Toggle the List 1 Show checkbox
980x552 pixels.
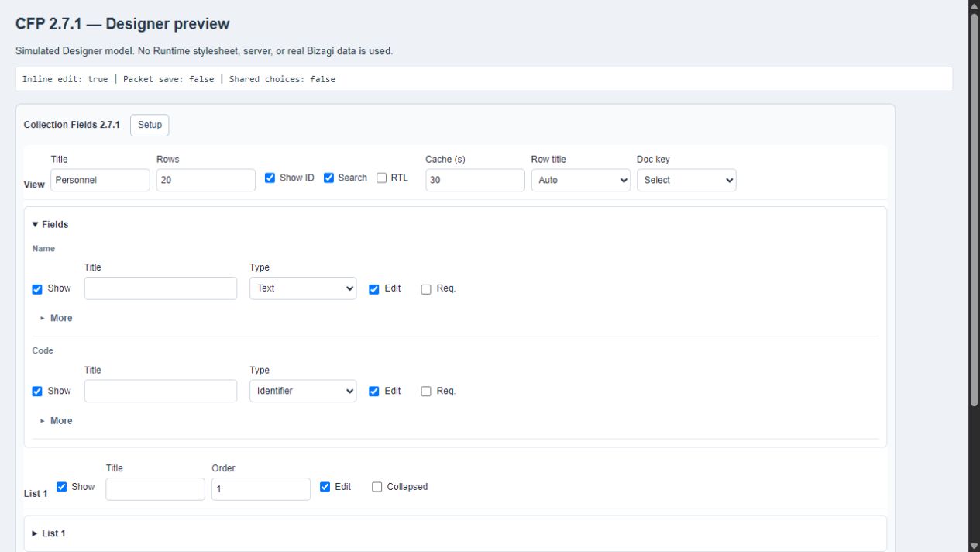pyautogui.click(x=62, y=487)
